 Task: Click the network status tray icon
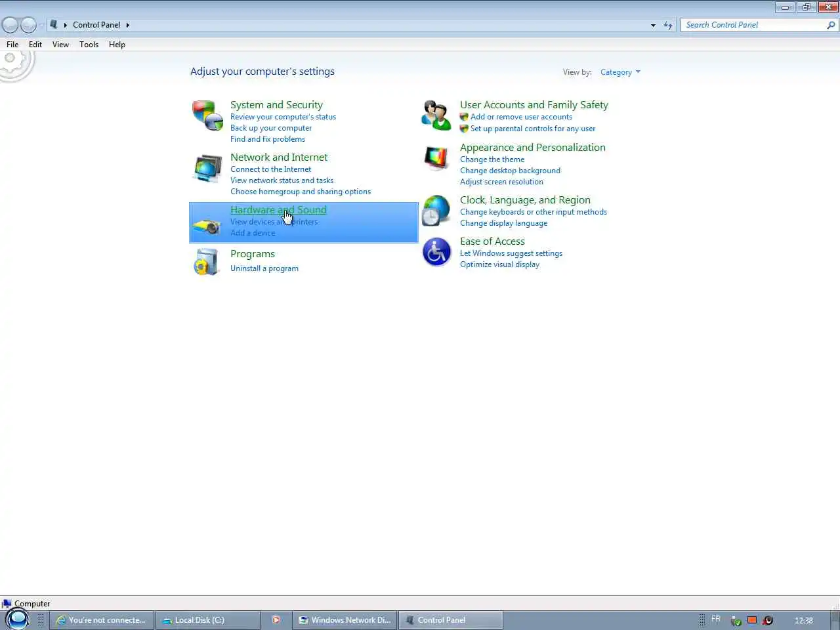(736, 620)
